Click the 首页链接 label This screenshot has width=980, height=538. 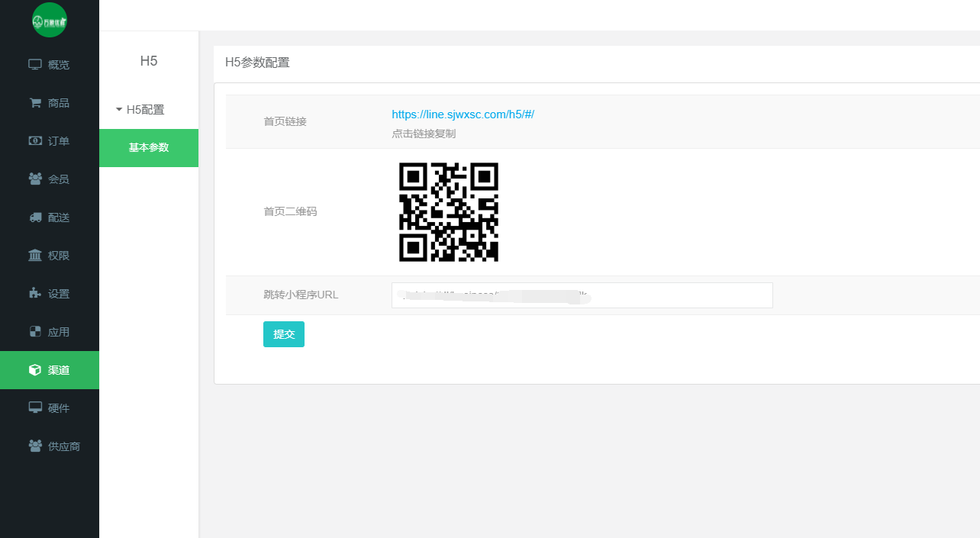[285, 121]
